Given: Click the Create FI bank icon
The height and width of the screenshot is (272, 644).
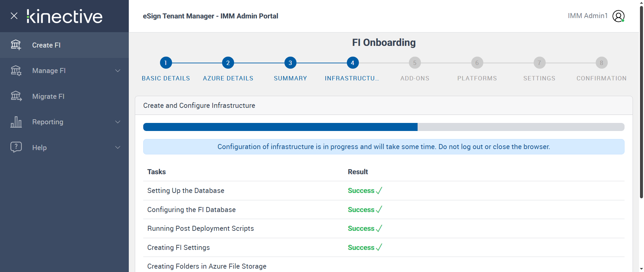Looking at the screenshot, I should (x=16, y=45).
